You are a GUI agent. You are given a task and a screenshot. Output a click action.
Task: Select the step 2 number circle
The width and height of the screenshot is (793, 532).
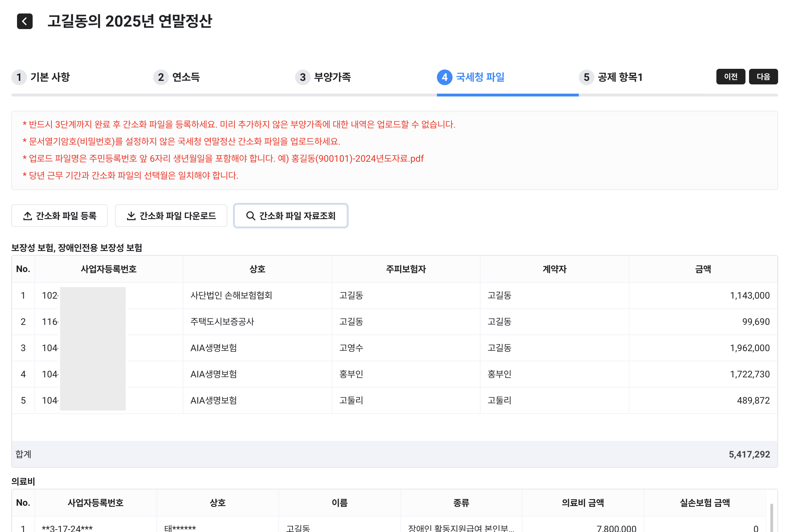pos(161,77)
